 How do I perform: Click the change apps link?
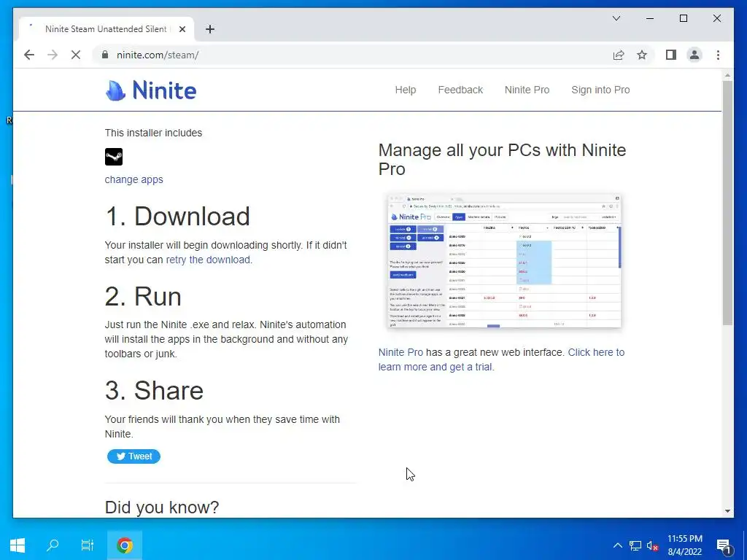[134, 179]
